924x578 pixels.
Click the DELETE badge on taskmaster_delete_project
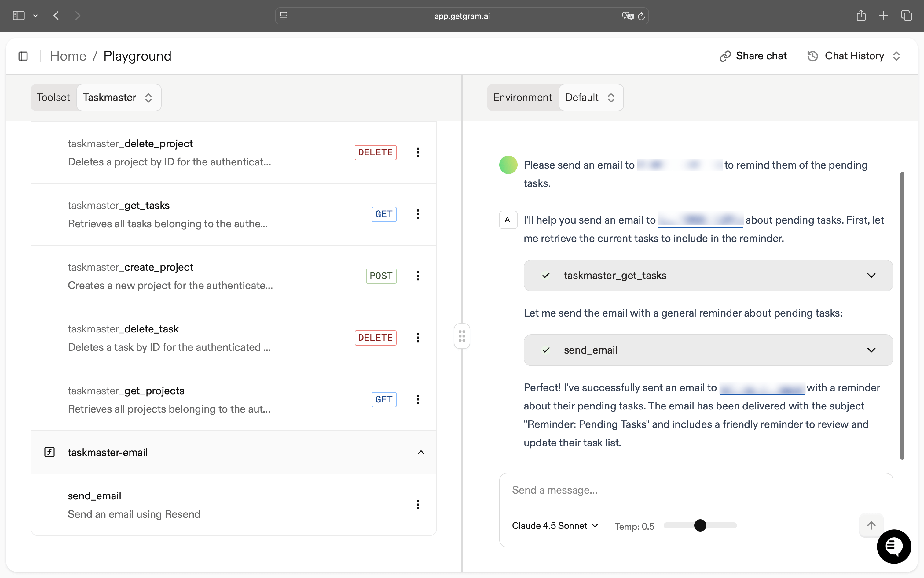[375, 153]
